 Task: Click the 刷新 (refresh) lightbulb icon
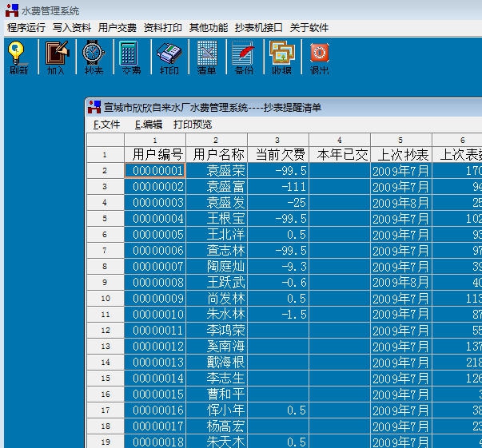click(x=18, y=57)
